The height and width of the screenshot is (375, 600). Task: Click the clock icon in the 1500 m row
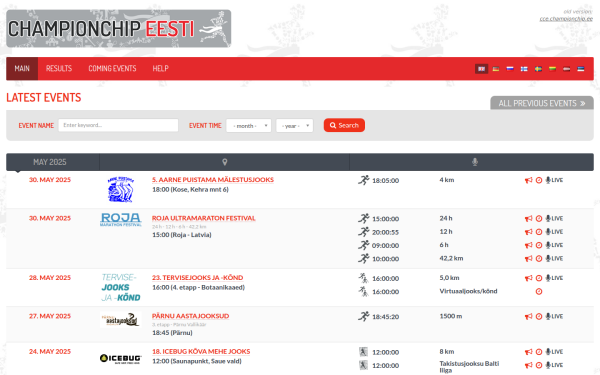(539, 316)
